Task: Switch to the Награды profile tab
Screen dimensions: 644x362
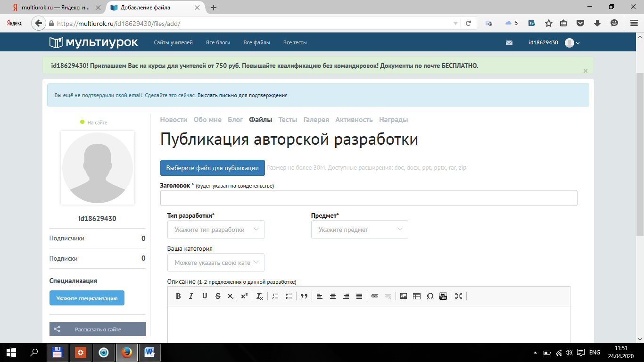Action: (x=394, y=120)
